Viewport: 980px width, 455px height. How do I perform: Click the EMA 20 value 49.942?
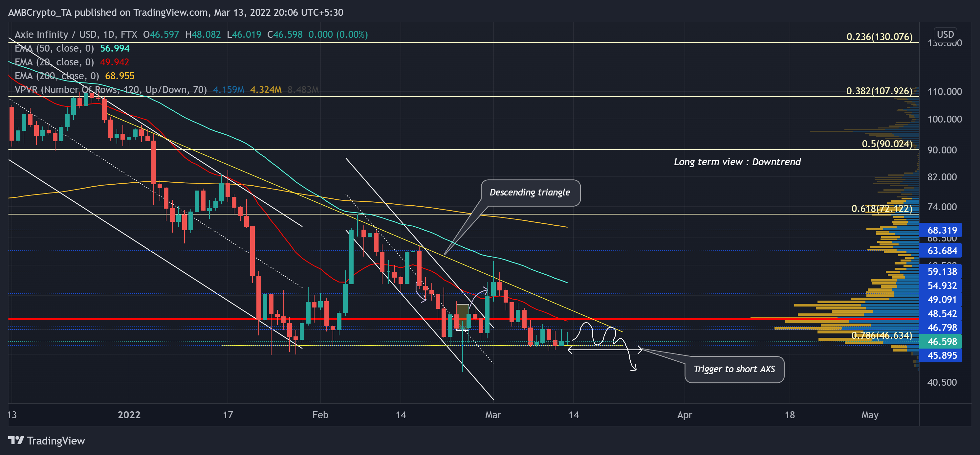click(115, 62)
